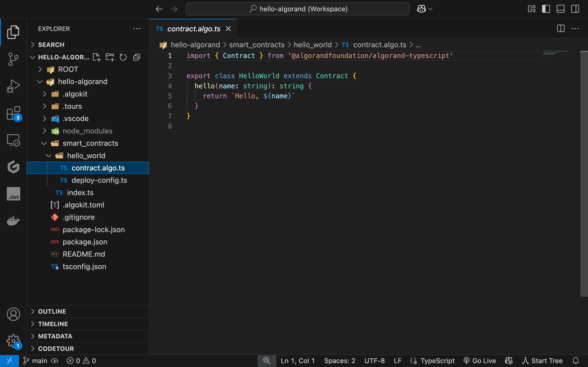The height and width of the screenshot is (367, 588).
Task: Toggle the primary side bar
Action: point(546,9)
